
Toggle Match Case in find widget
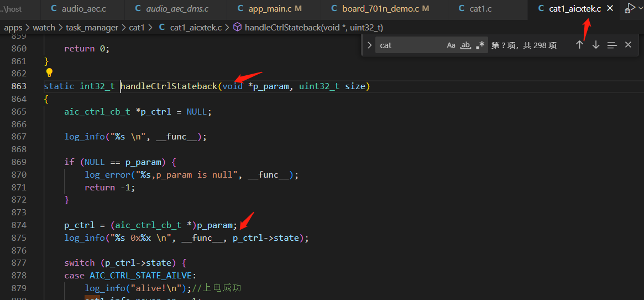[451, 45]
